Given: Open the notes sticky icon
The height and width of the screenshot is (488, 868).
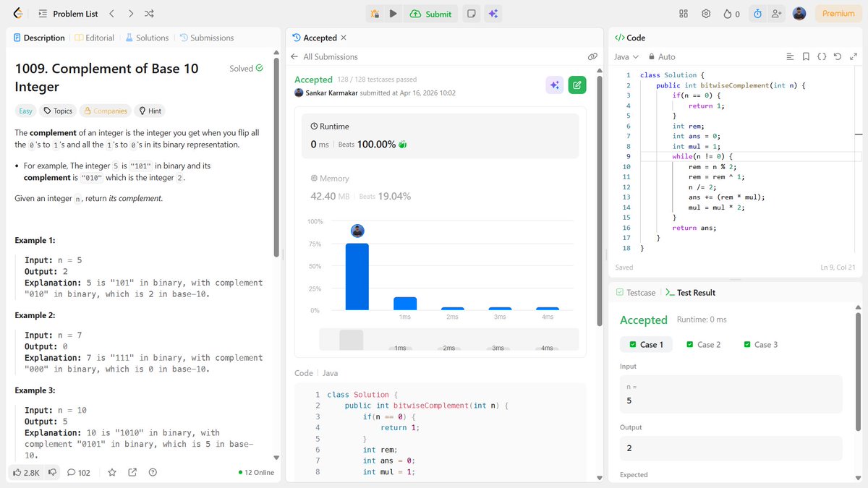Looking at the screenshot, I should (x=471, y=14).
